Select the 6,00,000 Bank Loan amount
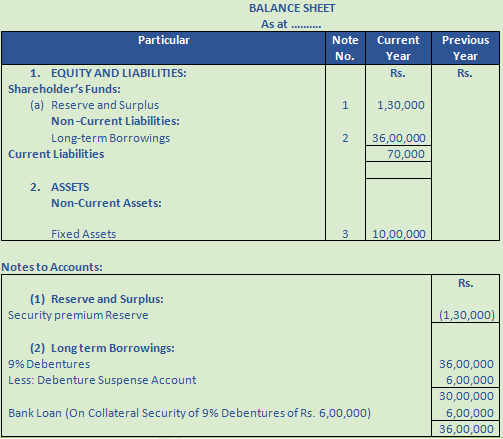Viewport: 503px width, 439px height. click(x=470, y=413)
